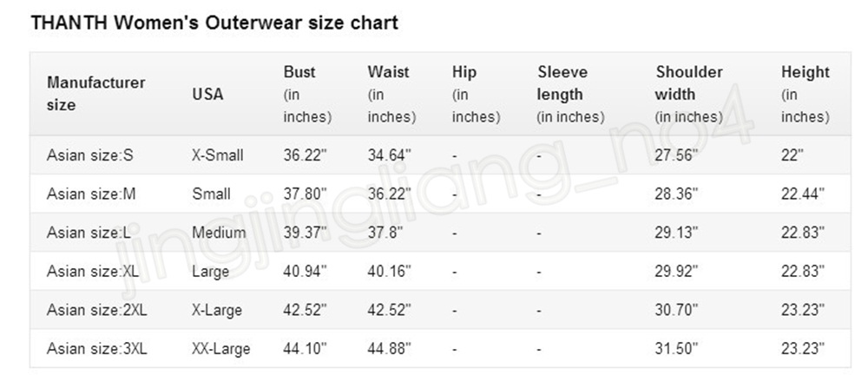Click the Waist (in inches) header
Viewport: 868px width, 388px height.
[x=391, y=94]
